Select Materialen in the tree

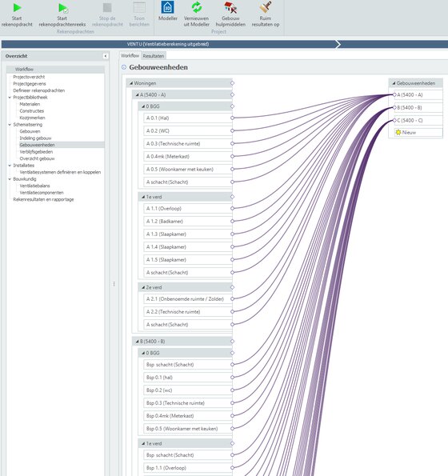coord(30,104)
